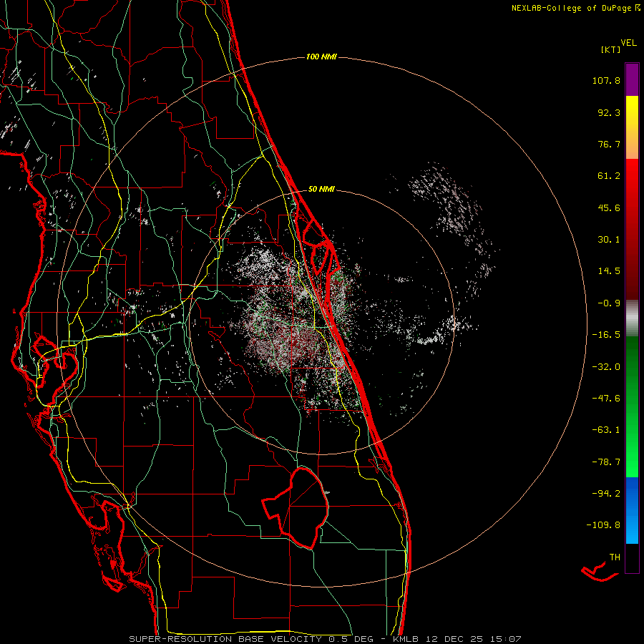Click the VEL legend title

(x=629, y=43)
